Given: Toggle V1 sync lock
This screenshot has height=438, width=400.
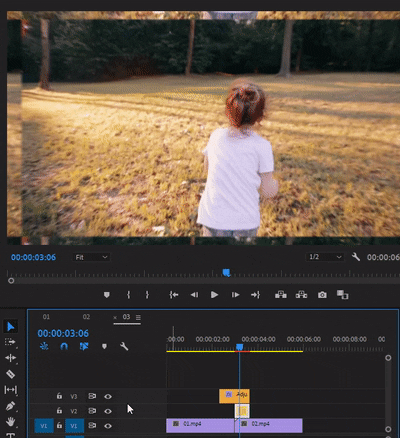Looking at the screenshot, I should pyautogui.click(x=92, y=425).
